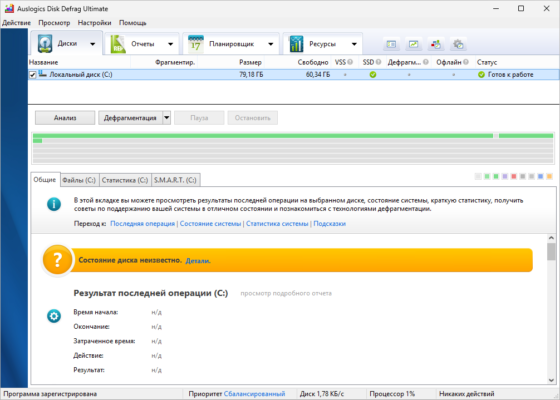Click the help icon next to Дефрагм. header

[426, 62]
